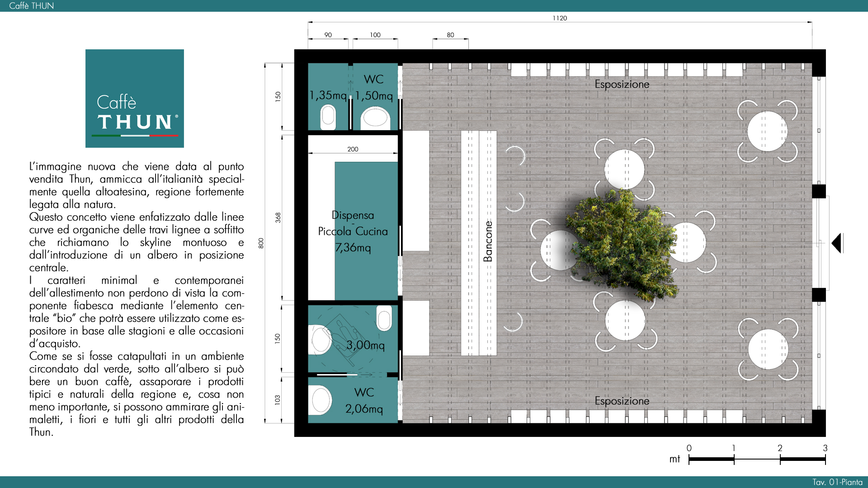Click the top-right round table
This screenshot has width=868, height=488.
[767, 131]
